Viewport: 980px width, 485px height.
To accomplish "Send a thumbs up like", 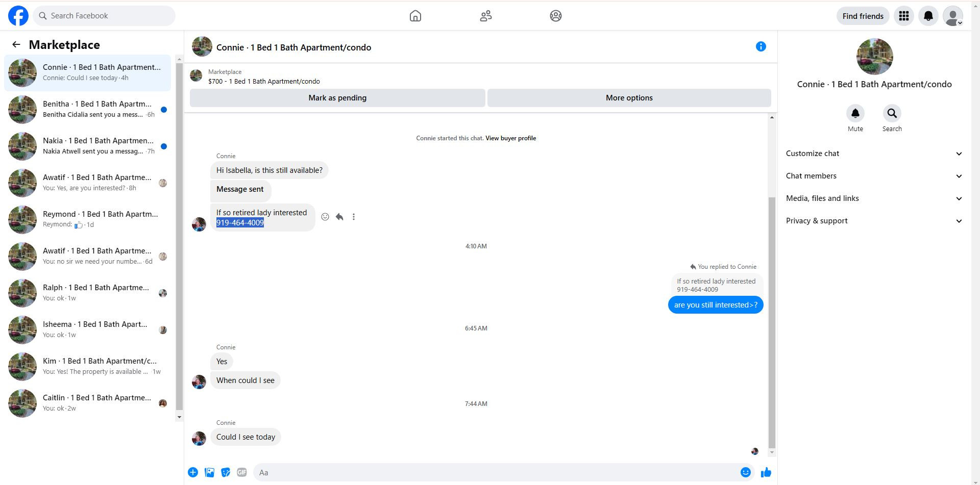I will [766, 472].
